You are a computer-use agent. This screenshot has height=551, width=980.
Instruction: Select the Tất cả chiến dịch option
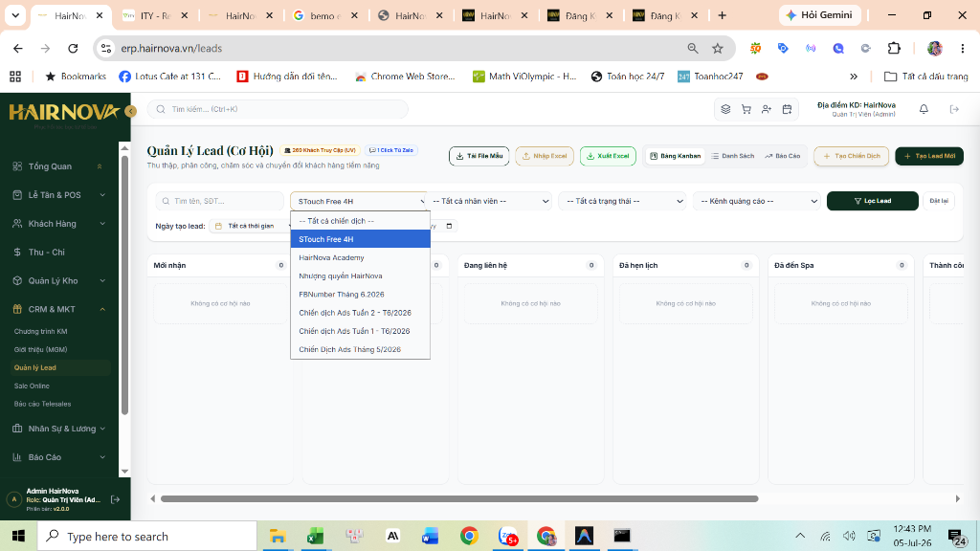click(361, 221)
